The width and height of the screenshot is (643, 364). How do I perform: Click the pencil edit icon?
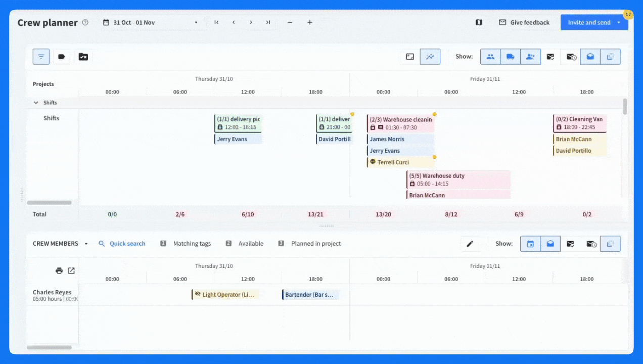pos(470,244)
